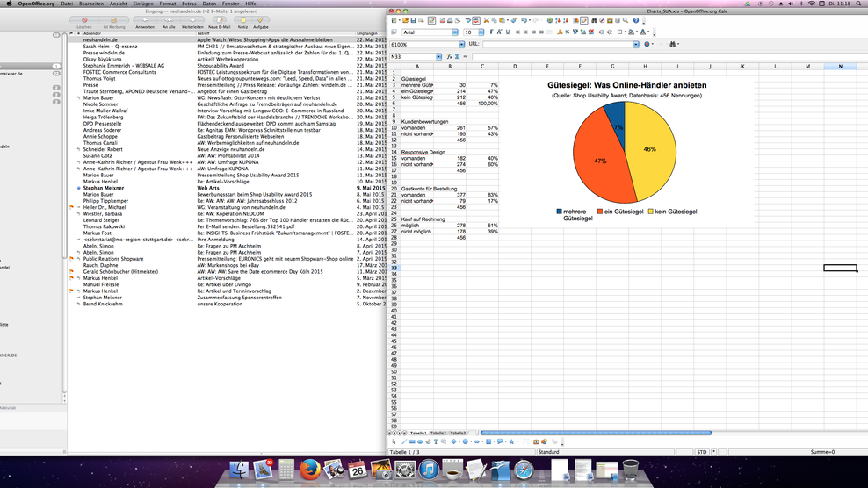Click the Notiz icon in mail toolbar
Viewport: 868px width, 488px height.
243,20
